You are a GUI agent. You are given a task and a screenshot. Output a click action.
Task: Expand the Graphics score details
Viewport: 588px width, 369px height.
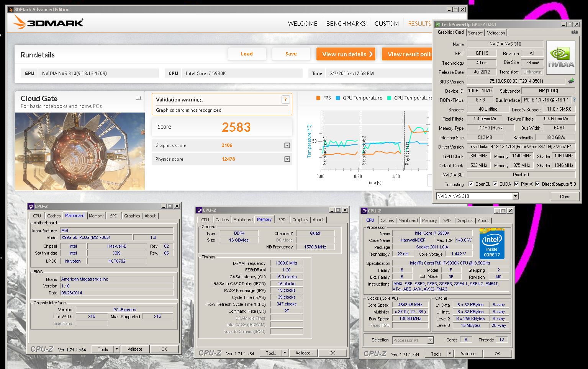tap(287, 145)
